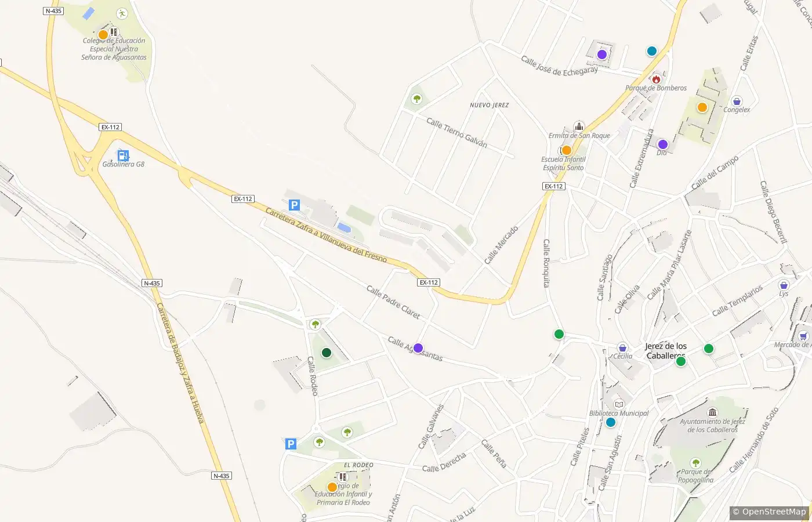Select the Calle Tierno Galván street label
The image size is (812, 522).
coord(457,132)
